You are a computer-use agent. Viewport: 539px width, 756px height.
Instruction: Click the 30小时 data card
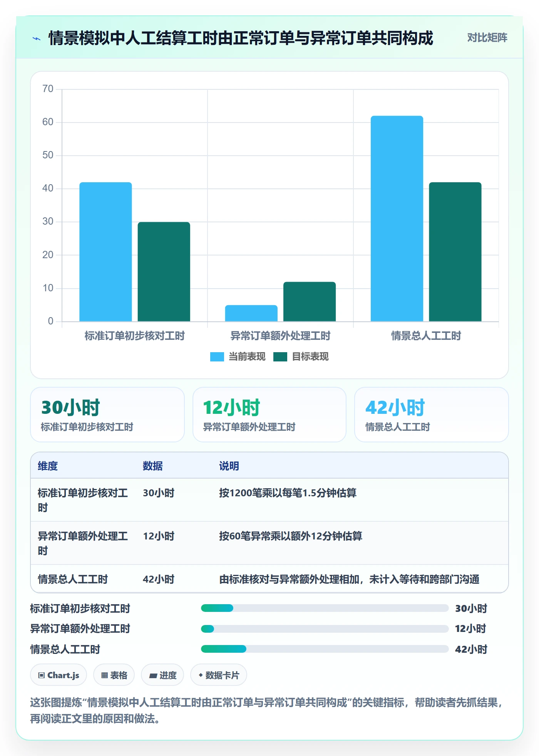coord(107,415)
